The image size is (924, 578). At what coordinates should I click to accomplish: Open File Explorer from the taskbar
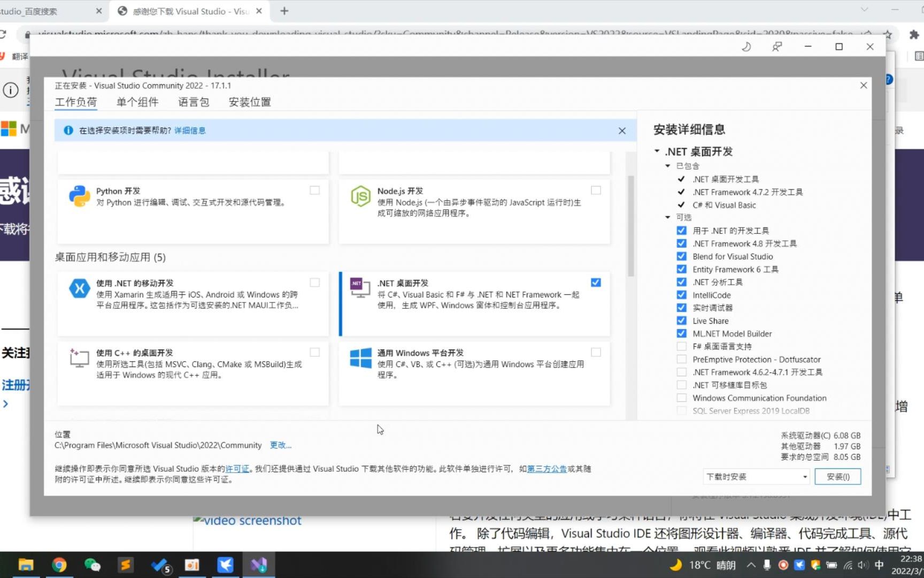click(x=26, y=565)
